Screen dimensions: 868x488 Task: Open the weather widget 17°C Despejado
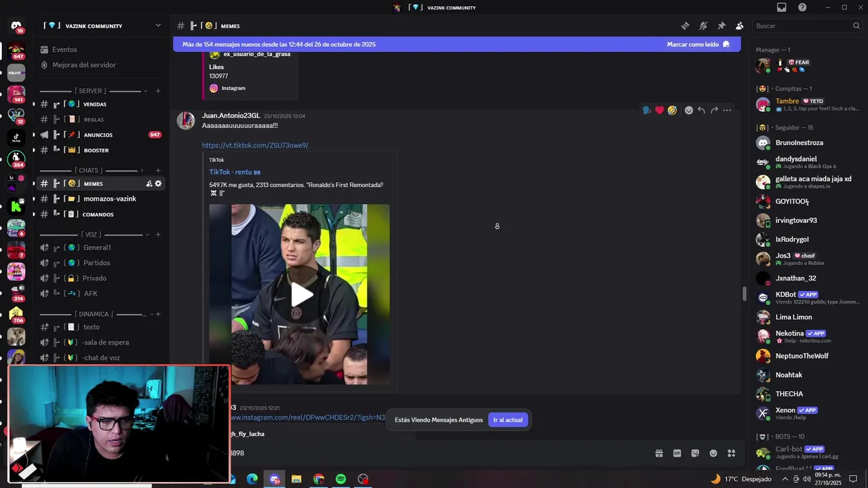click(741, 479)
